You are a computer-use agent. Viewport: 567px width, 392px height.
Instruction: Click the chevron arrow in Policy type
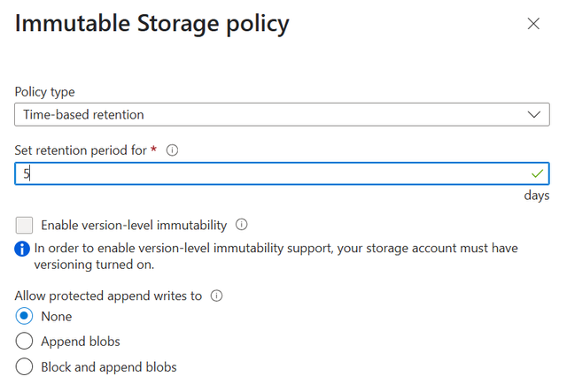tap(533, 114)
